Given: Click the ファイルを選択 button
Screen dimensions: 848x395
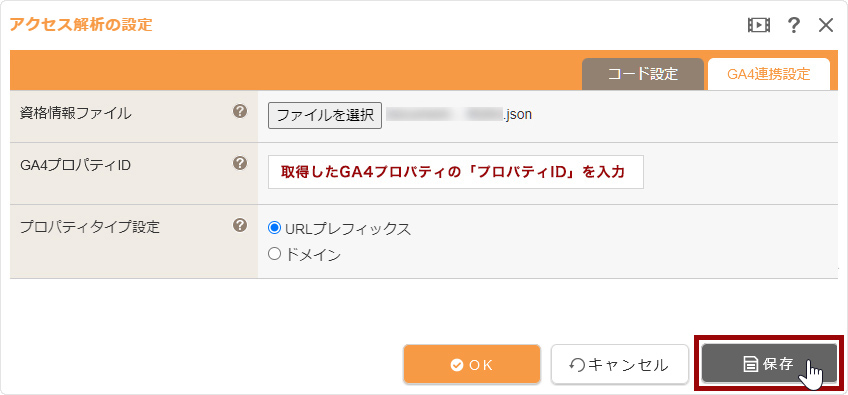Looking at the screenshot, I should click(x=325, y=115).
